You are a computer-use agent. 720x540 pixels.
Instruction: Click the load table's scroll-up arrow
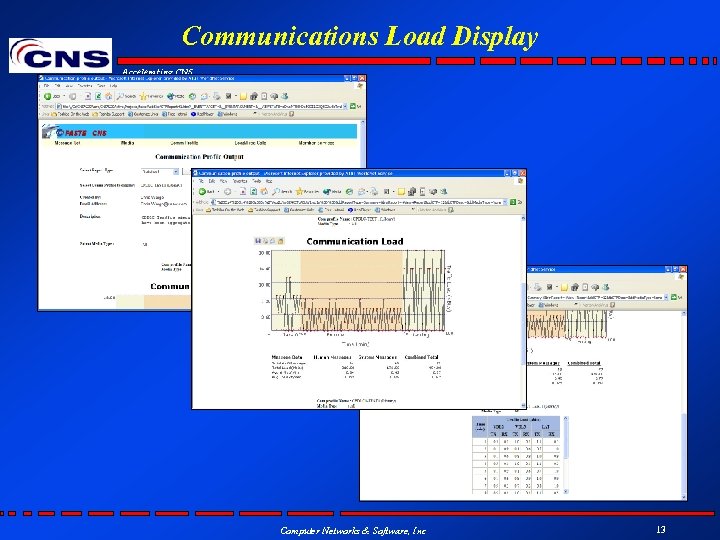pos(566,418)
